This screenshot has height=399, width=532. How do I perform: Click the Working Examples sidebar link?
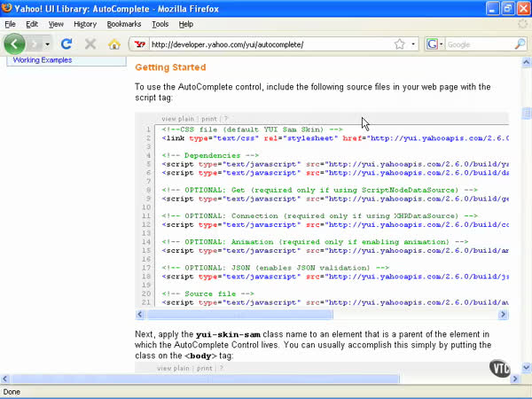43,60
